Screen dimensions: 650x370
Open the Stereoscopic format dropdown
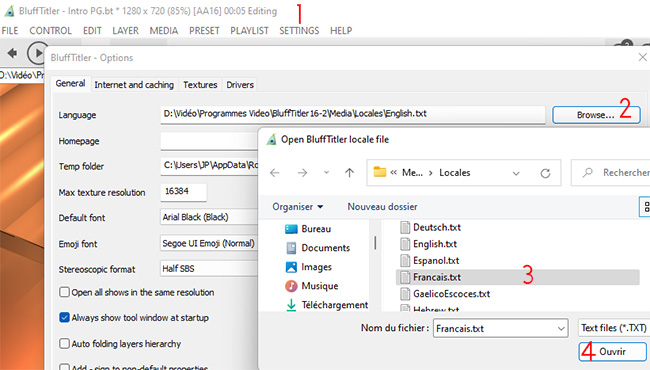209,268
